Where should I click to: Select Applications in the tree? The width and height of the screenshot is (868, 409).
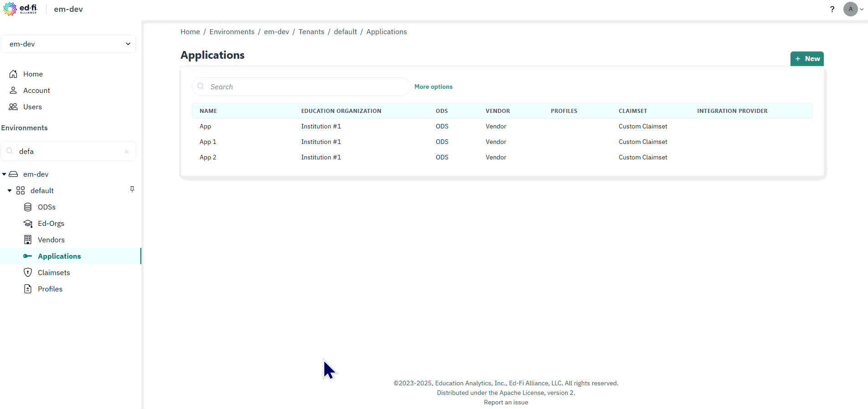(59, 256)
